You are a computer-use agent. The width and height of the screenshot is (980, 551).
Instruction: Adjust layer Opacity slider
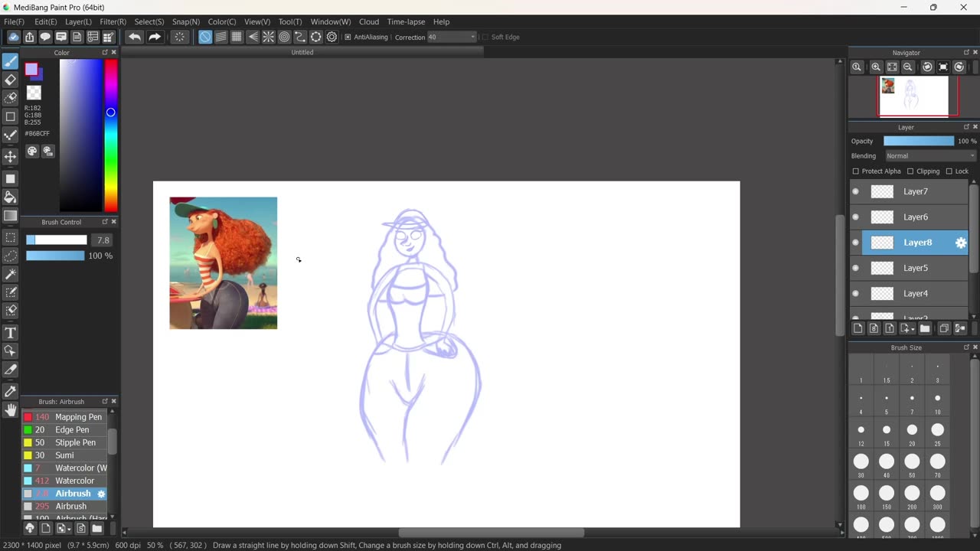919,141
